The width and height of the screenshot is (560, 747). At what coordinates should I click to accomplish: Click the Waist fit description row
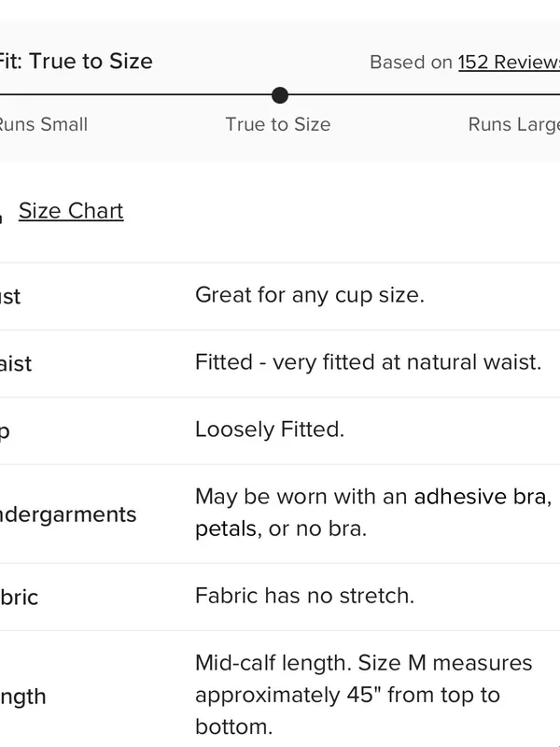point(280,363)
